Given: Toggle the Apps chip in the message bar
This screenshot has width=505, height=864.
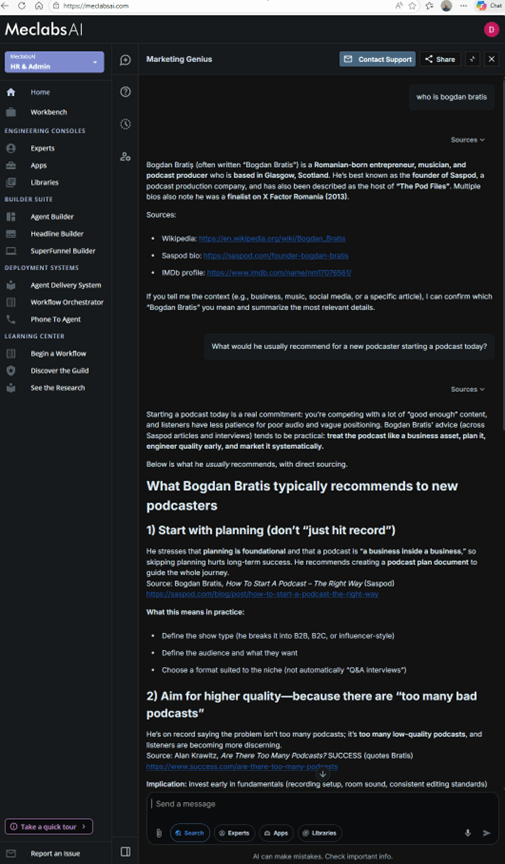Looking at the screenshot, I should pyautogui.click(x=276, y=833).
